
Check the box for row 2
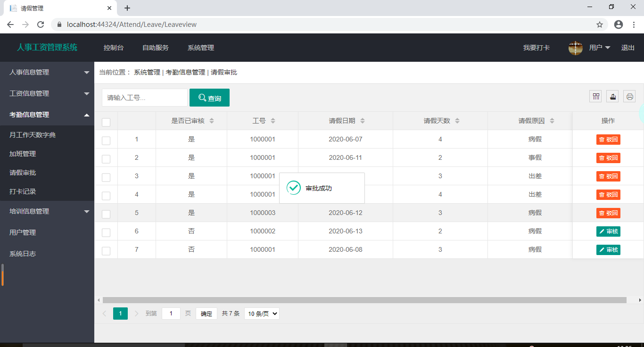click(x=106, y=159)
